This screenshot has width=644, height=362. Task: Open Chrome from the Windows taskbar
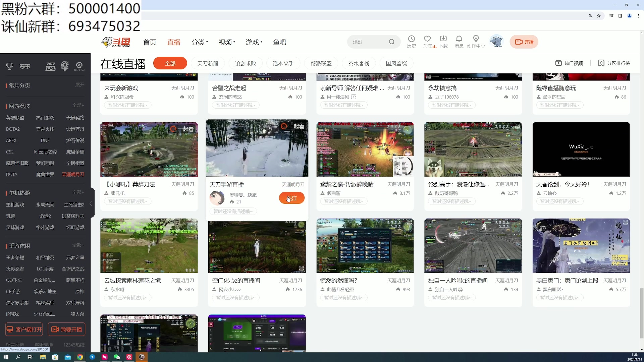pyautogui.click(x=80, y=357)
